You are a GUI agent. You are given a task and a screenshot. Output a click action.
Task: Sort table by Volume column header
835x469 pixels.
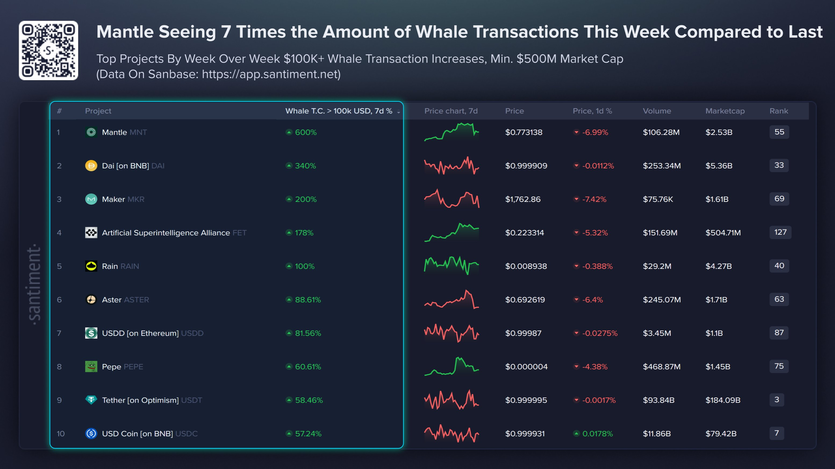coord(656,111)
